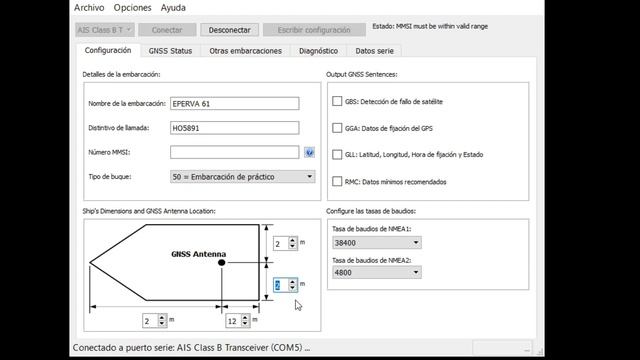Open the Archivo menu
Screen dimensions: 640x360
(89, 8)
